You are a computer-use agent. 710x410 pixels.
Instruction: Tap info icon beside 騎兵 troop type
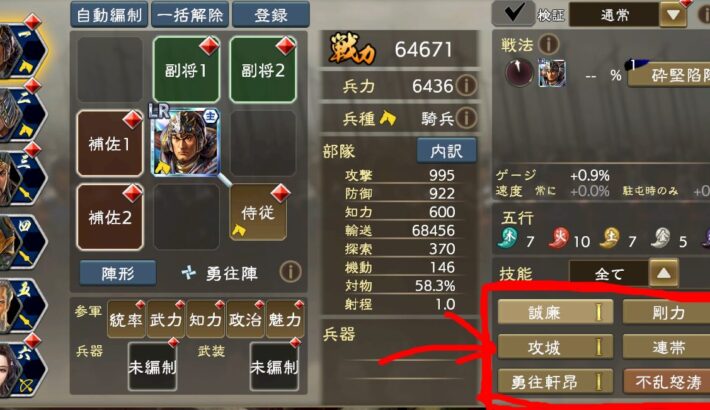click(466, 118)
